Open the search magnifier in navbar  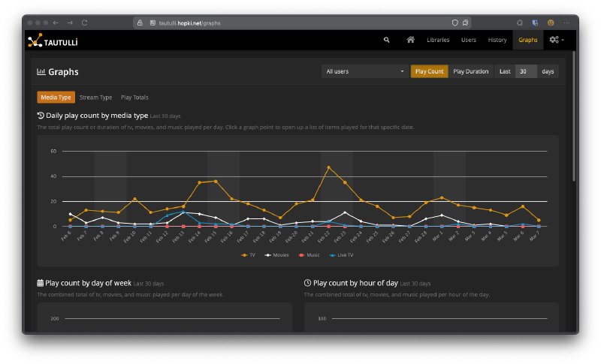point(387,40)
